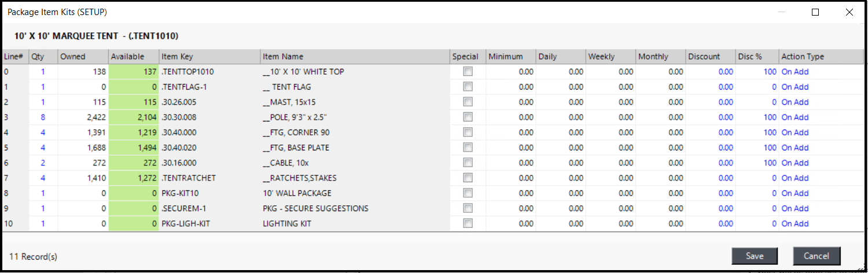Sort by Item Key column header

tap(177, 57)
